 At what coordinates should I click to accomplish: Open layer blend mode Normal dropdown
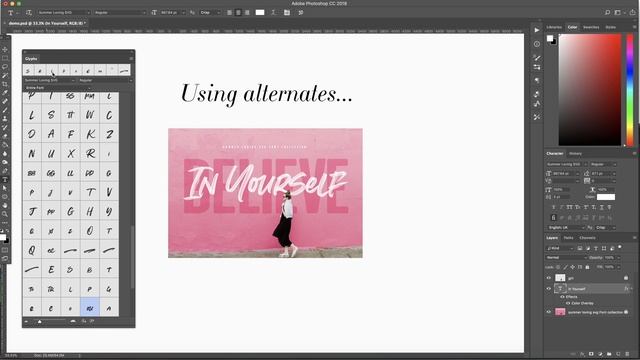click(566, 258)
